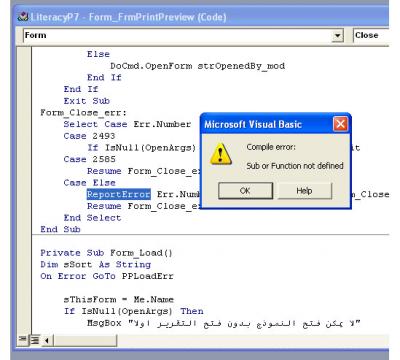
Task: Open the Close procedure combo box
Action: point(371,35)
